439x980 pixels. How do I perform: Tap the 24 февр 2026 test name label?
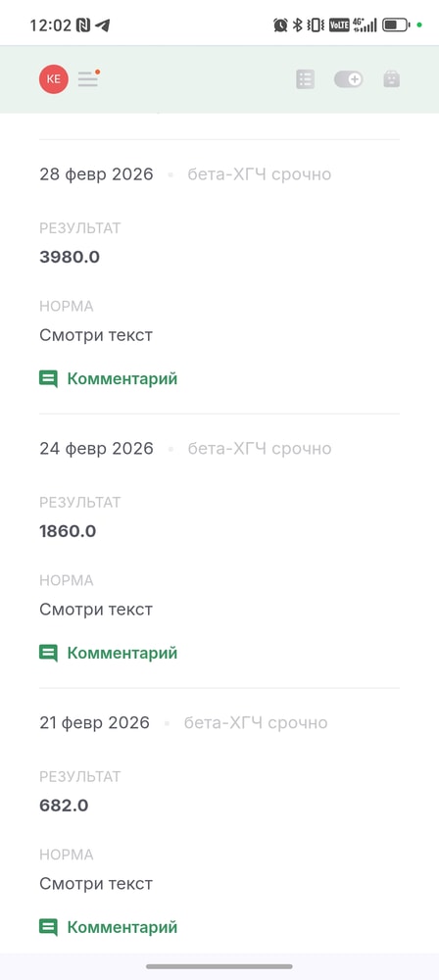coord(260,449)
